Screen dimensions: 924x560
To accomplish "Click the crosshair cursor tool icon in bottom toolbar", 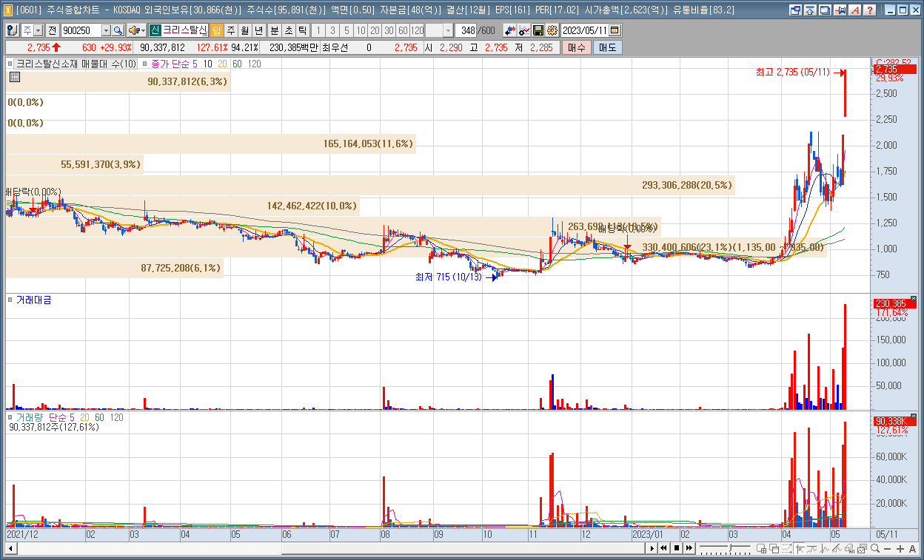I will [800, 548].
